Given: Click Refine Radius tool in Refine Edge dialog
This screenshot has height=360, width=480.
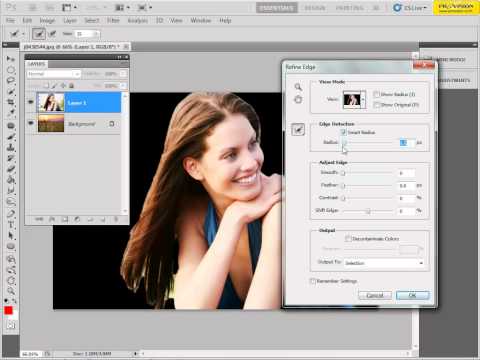Looking at the screenshot, I should tap(298, 129).
